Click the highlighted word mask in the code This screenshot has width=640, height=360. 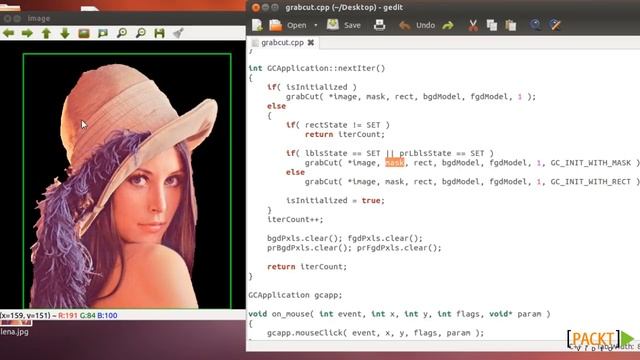tap(395, 163)
